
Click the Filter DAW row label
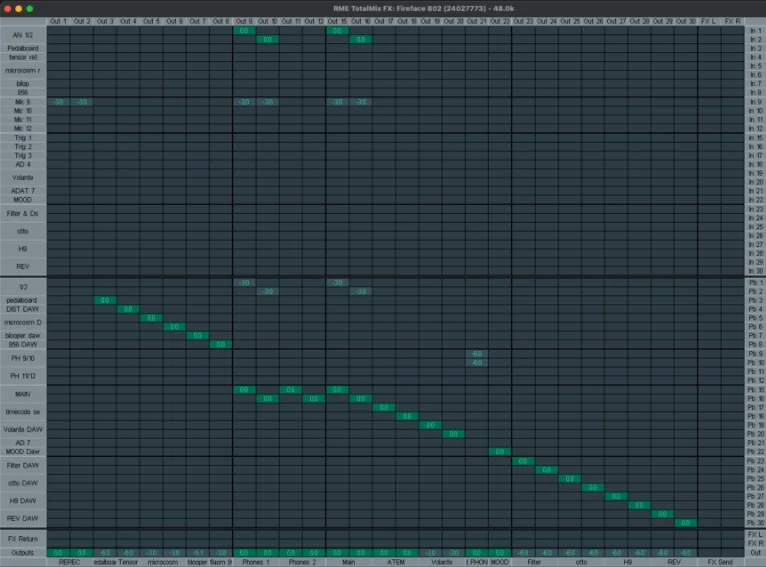pyautogui.click(x=23, y=465)
